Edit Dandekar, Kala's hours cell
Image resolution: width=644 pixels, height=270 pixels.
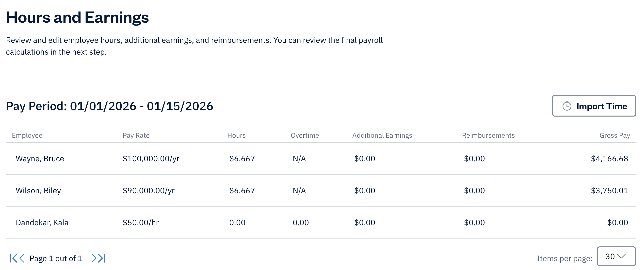click(237, 222)
